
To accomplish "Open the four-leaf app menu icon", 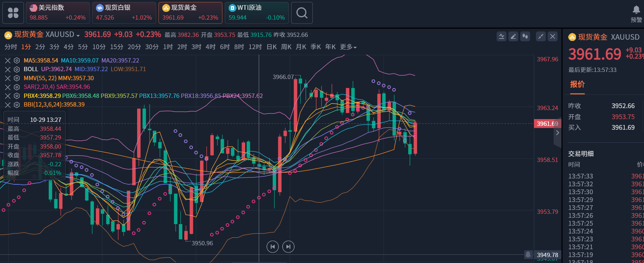I will (x=13, y=13).
